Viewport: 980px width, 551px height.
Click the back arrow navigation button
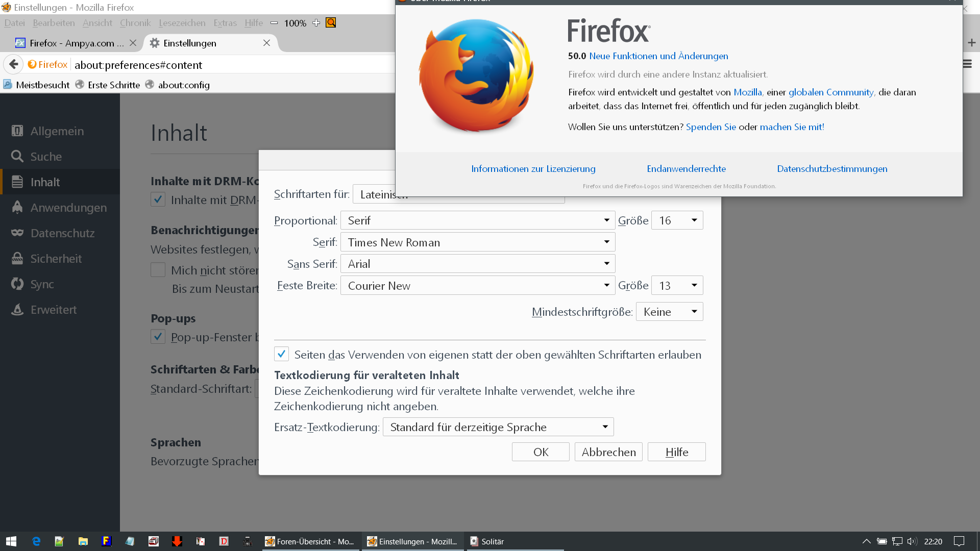coord(14,64)
